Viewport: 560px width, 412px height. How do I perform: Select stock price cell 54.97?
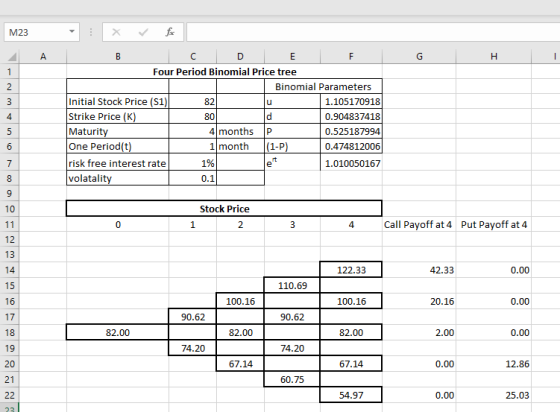(x=351, y=395)
